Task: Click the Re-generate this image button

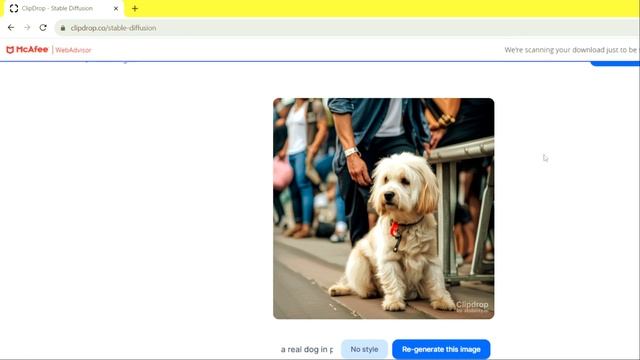Action: (441, 349)
